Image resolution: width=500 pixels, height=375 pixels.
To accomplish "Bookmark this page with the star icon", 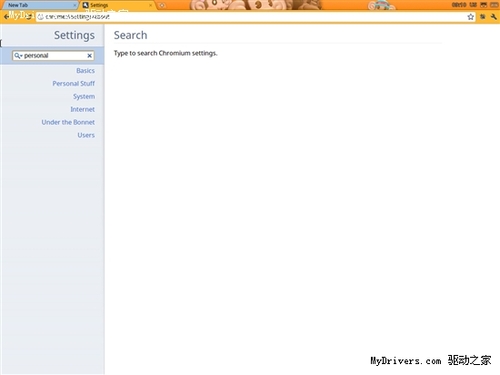I will (470, 17).
